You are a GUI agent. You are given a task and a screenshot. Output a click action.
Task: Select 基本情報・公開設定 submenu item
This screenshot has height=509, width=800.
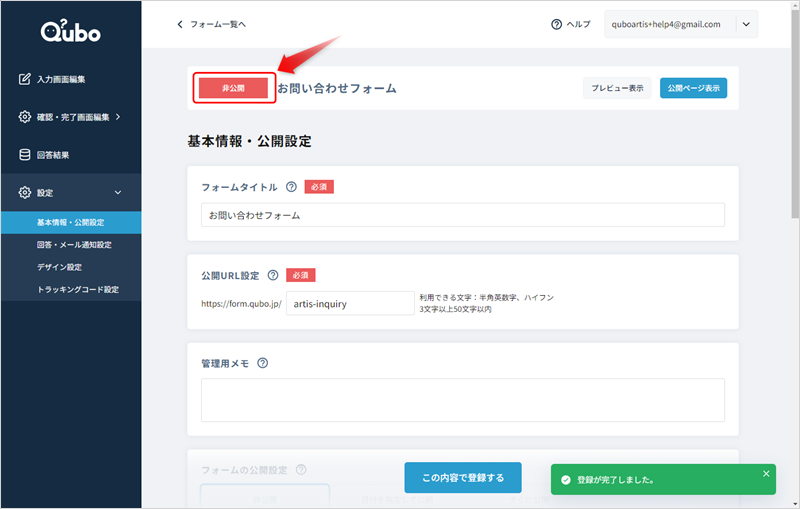71,222
